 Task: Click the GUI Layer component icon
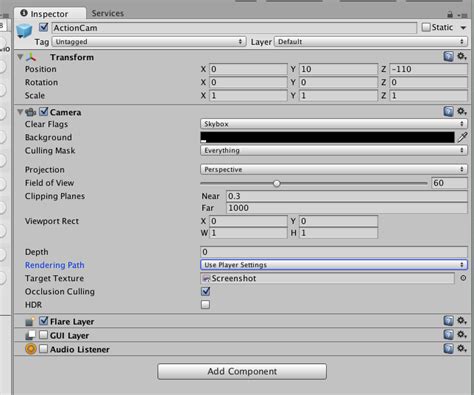pos(30,335)
